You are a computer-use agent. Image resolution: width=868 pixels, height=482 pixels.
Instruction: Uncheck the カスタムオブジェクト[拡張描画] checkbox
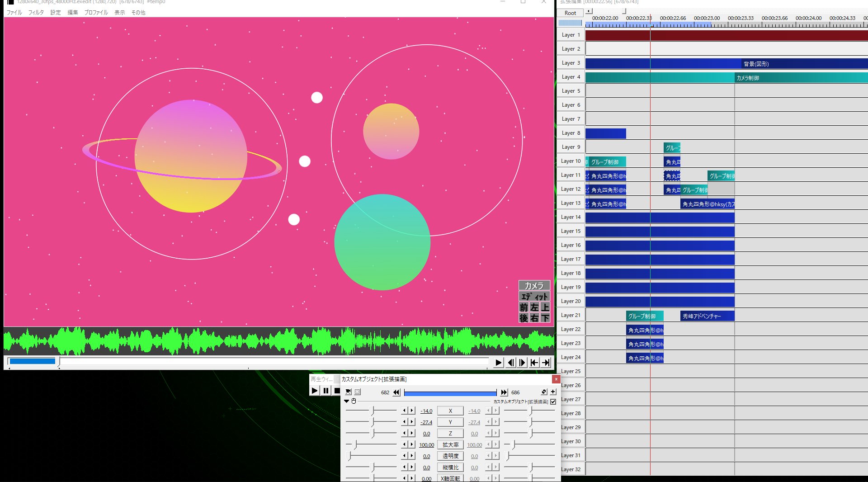pyautogui.click(x=553, y=402)
